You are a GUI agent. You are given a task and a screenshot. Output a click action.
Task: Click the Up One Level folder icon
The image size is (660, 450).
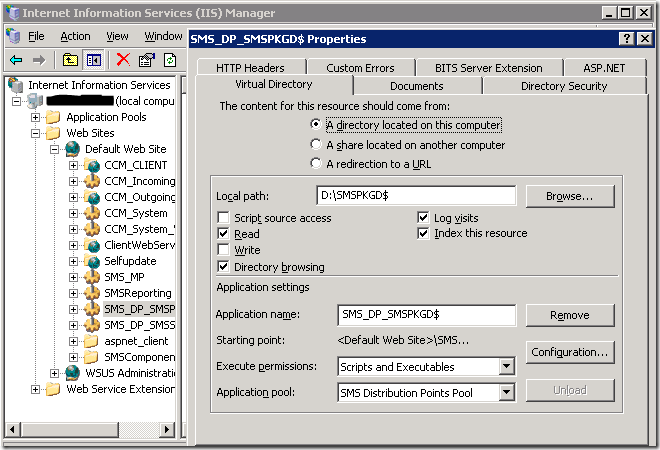[x=70, y=60]
